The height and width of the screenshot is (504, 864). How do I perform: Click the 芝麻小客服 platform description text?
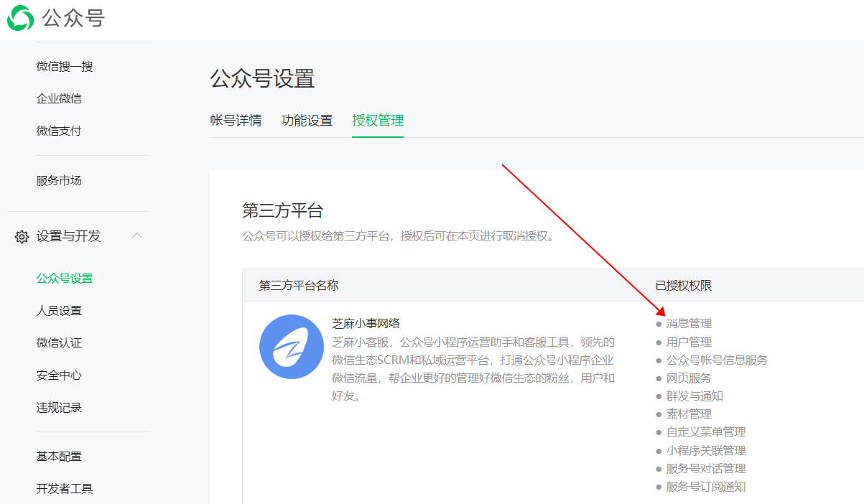pos(473,369)
